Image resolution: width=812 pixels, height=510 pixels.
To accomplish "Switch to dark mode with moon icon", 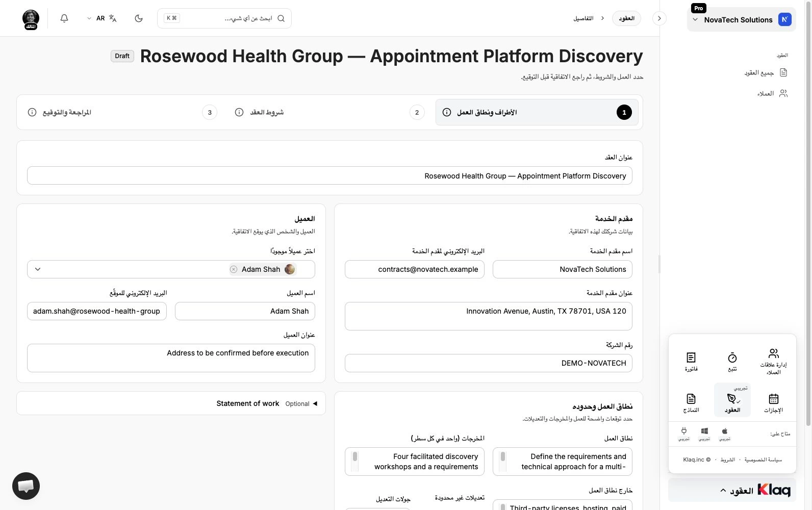I will (x=139, y=18).
